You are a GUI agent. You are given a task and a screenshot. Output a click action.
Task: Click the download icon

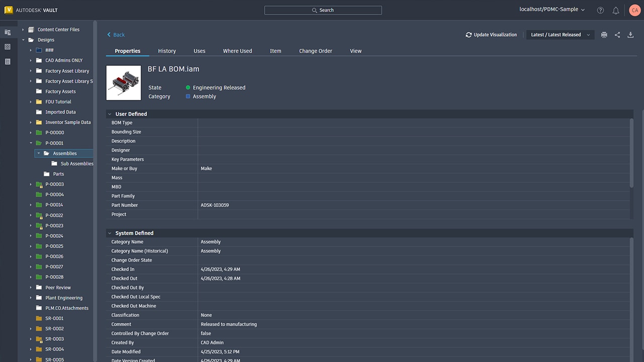tap(630, 35)
